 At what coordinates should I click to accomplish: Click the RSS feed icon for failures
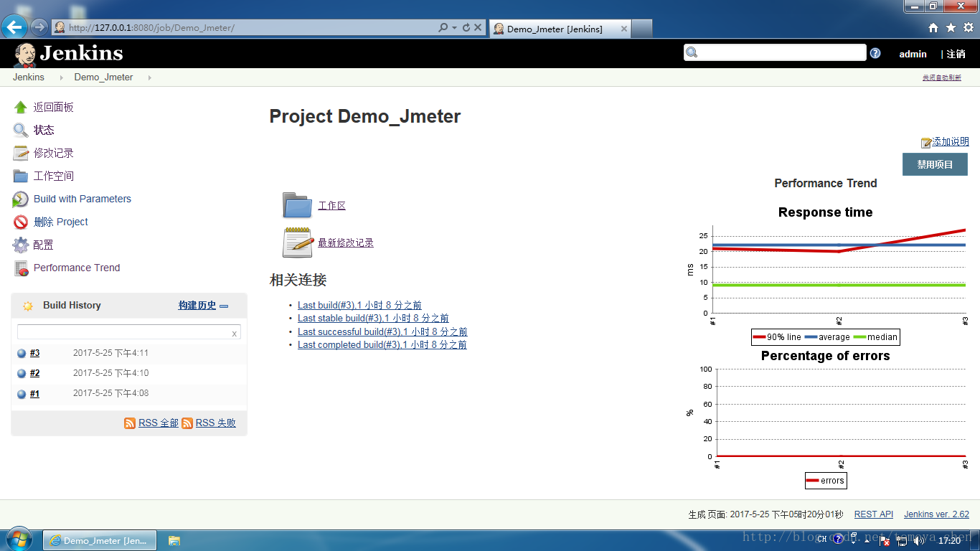[187, 423]
